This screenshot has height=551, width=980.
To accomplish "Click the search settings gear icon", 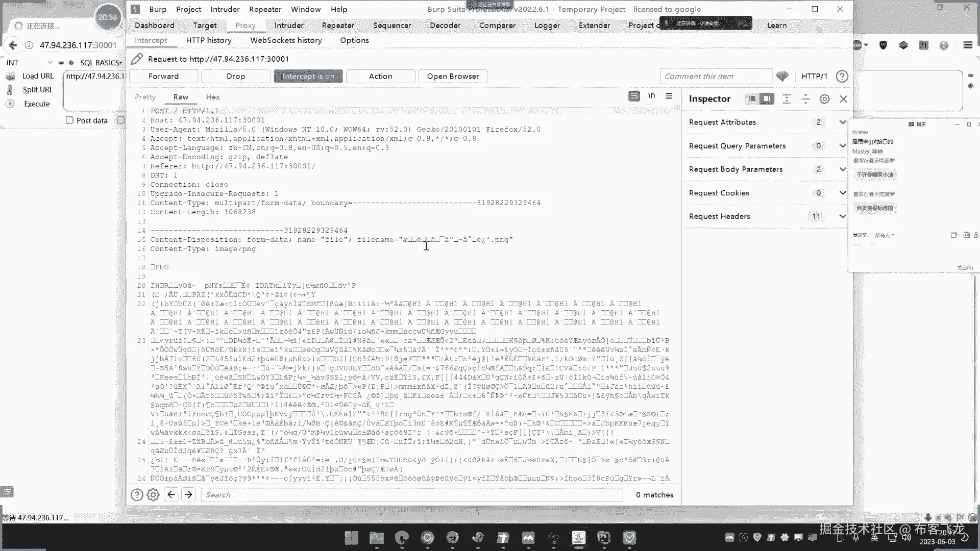I will 153,494.
